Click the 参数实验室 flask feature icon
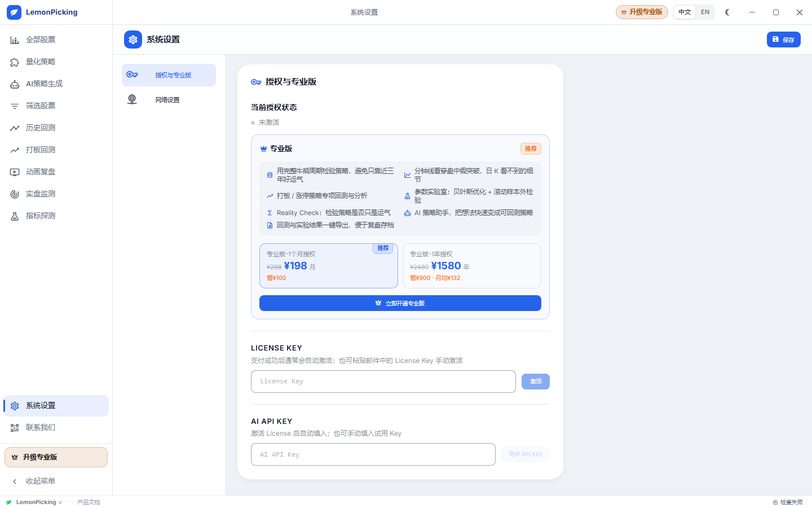This screenshot has width=812, height=508. click(x=407, y=196)
